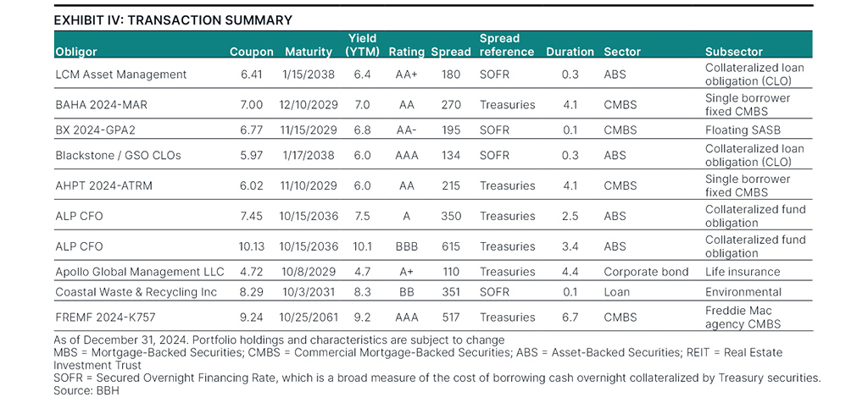This screenshot has width=868, height=403.
Task: Click yield value 9.2
Action: [x=362, y=317]
